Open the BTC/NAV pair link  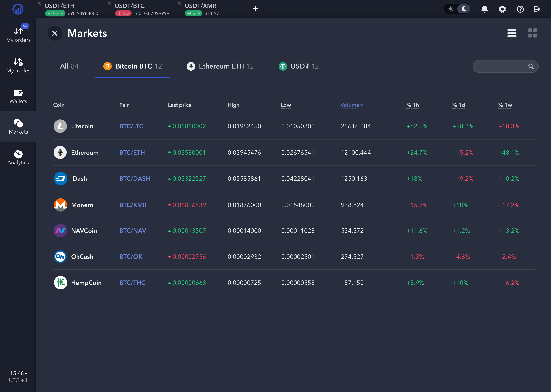point(133,231)
